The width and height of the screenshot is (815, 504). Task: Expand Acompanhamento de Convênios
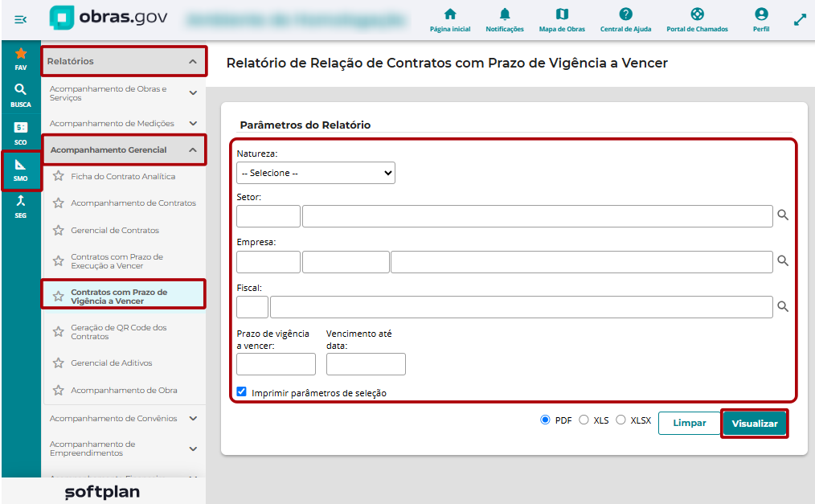click(124, 418)
